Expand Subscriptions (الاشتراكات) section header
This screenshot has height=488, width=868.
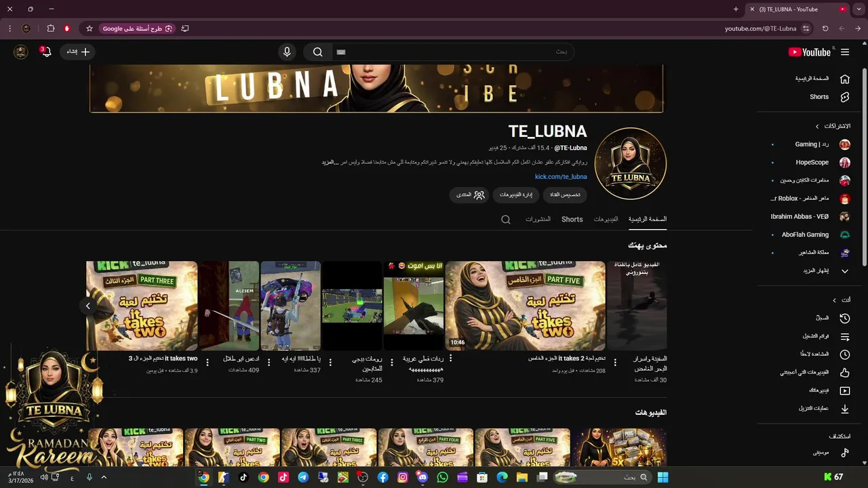tap(832, 126)
